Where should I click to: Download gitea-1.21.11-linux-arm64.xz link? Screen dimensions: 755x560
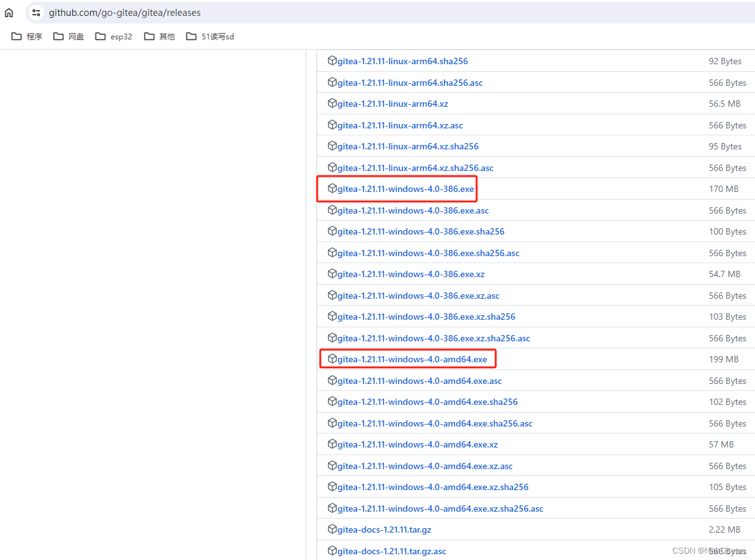click(392, 104)
